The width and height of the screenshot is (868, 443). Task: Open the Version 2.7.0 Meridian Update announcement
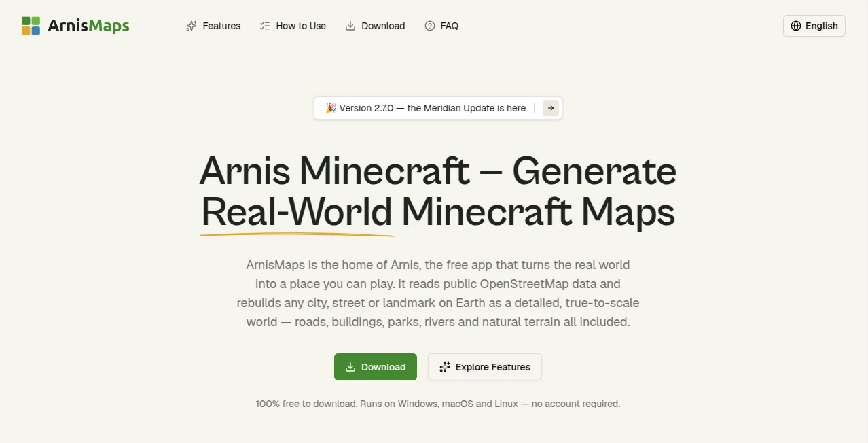(438, 108)
